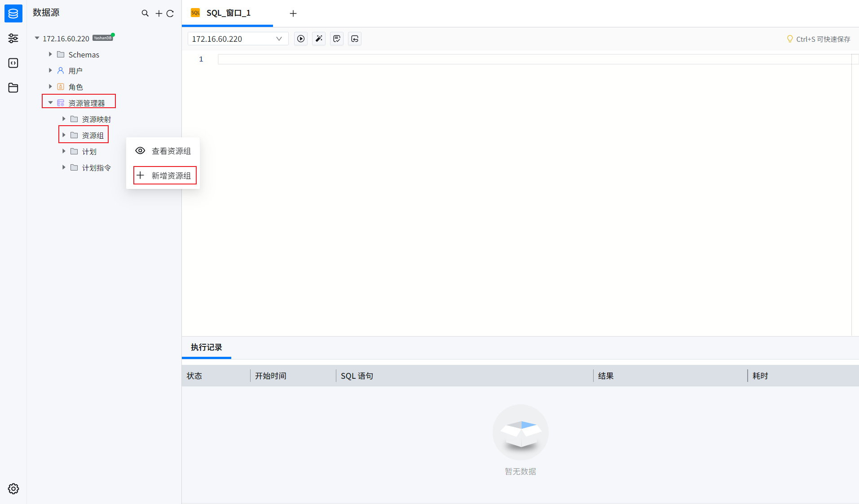859x504 pixels.
Task: Expand the 角色 node arrow
Action: coord(50,87)
